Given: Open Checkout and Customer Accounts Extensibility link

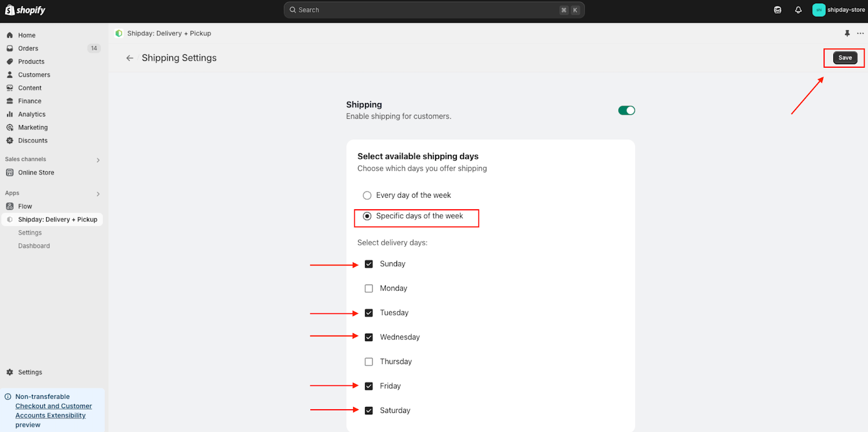Looking at the screenshot, I should coord(54,411).
